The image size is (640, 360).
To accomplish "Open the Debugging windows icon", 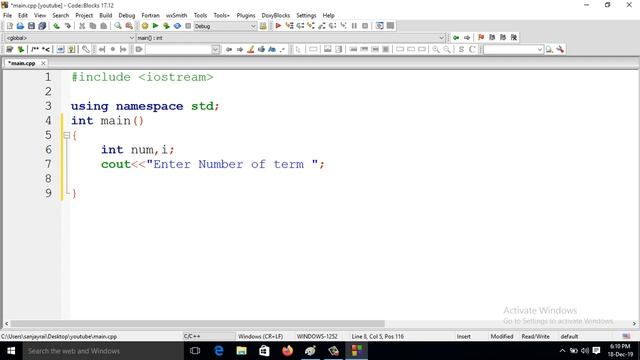I will pyautogui.click(x=380, y=26).
